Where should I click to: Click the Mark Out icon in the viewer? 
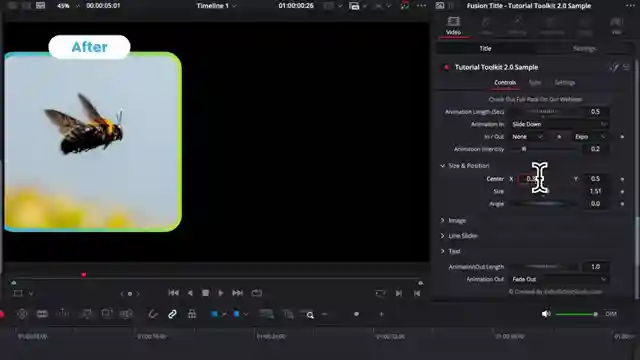point(417,293)
